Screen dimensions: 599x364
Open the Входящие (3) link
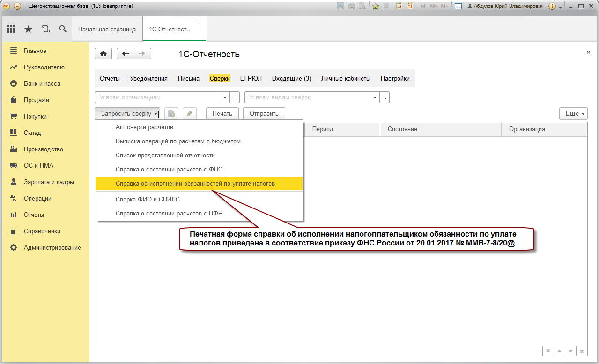coord(291,79)
